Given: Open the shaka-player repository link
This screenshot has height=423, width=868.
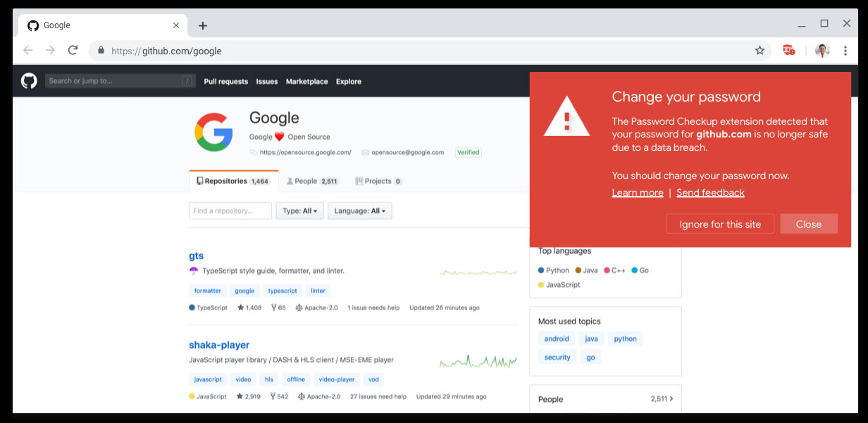Looking at the screenshot, I should tap(219, 345).
